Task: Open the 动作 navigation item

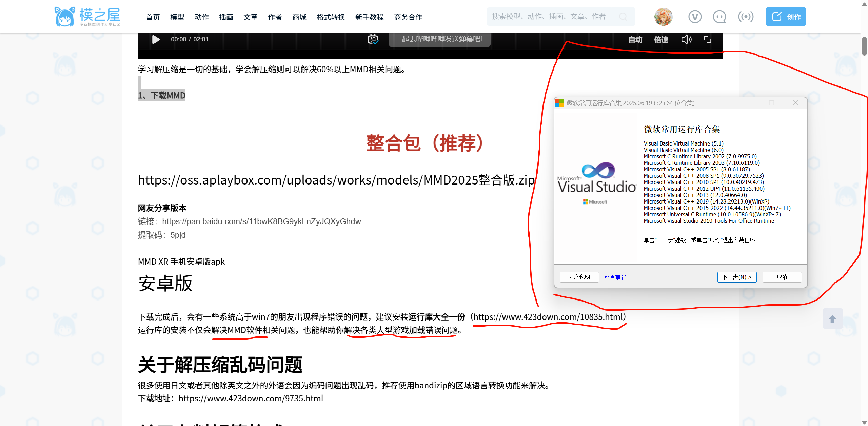Action: click(201, 17)
